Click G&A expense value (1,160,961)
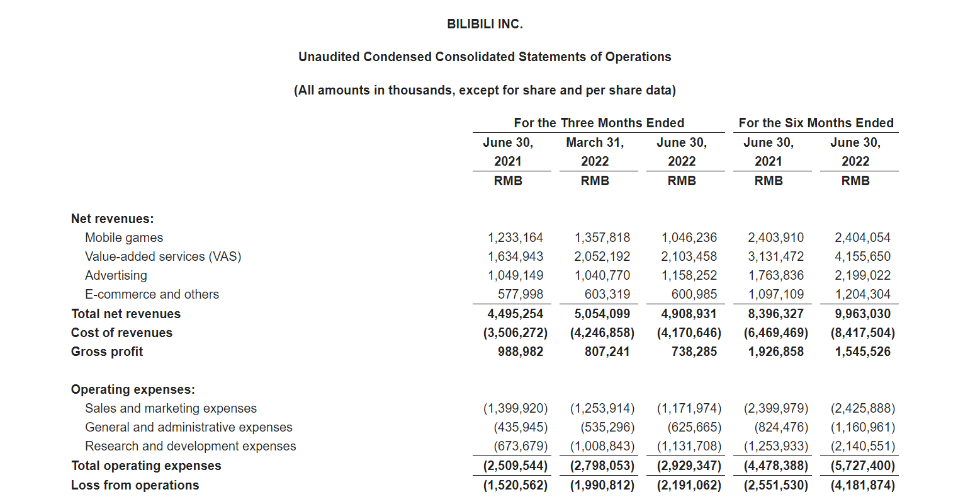The image size is (980, 504). click(863, 427)
